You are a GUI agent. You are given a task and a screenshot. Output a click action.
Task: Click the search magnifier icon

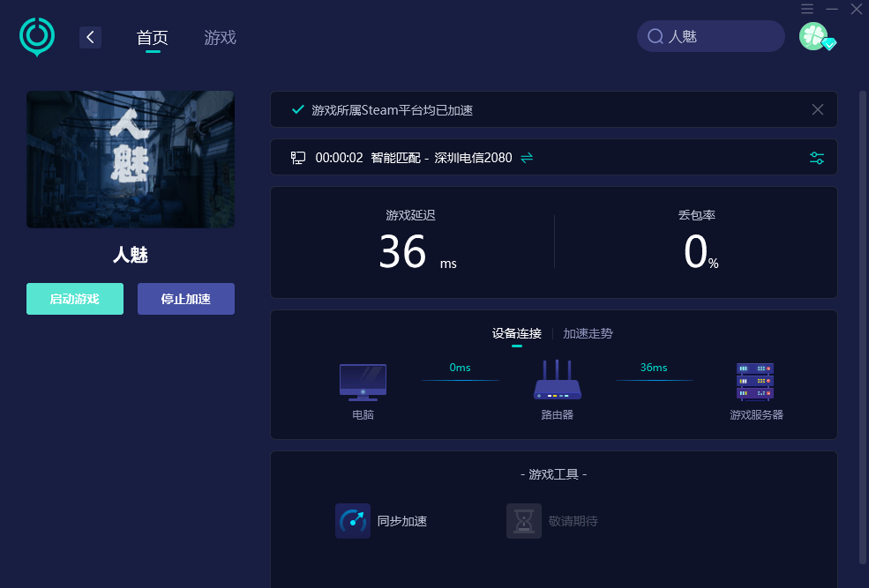click(655, 36)
